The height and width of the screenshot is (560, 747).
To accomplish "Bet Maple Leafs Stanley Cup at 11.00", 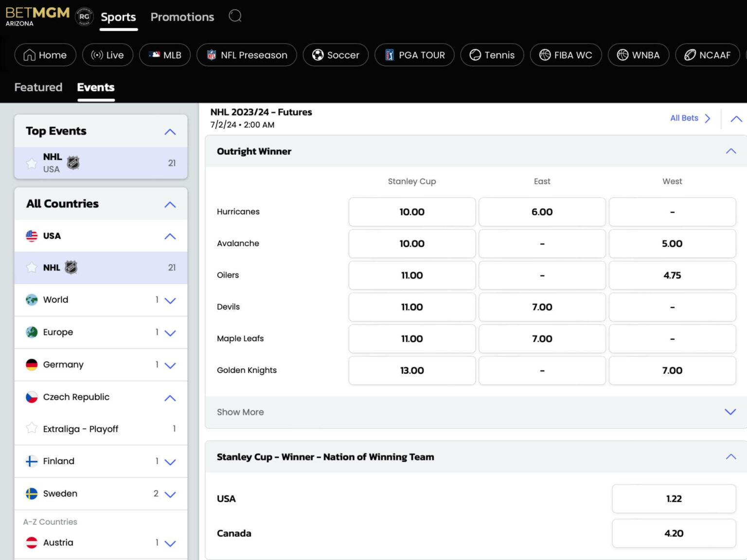I will click(x=412, y=339).
